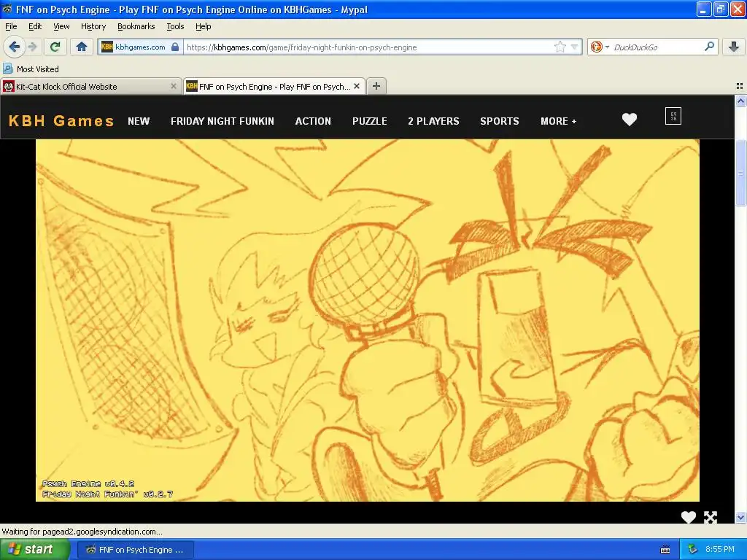Open the Tools menu
Image resolution: width=747 pixels, height=560 pixels.
pos(175,26)
